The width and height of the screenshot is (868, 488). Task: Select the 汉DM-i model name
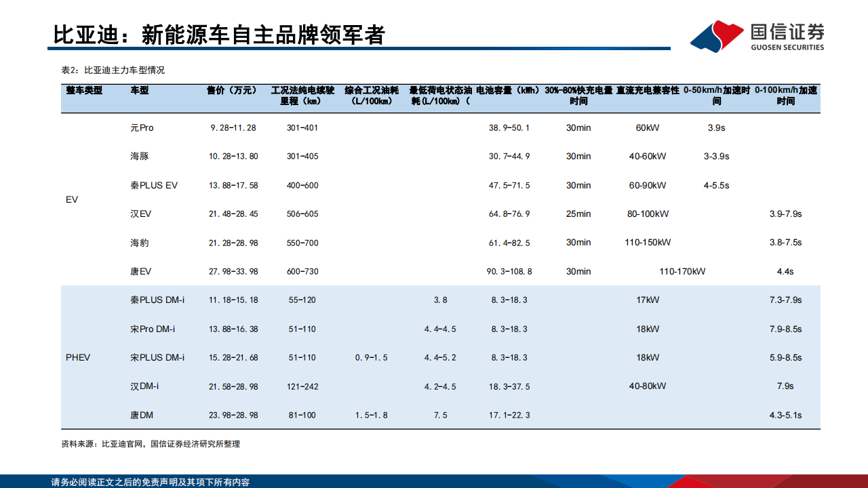(x=144, y=386)
